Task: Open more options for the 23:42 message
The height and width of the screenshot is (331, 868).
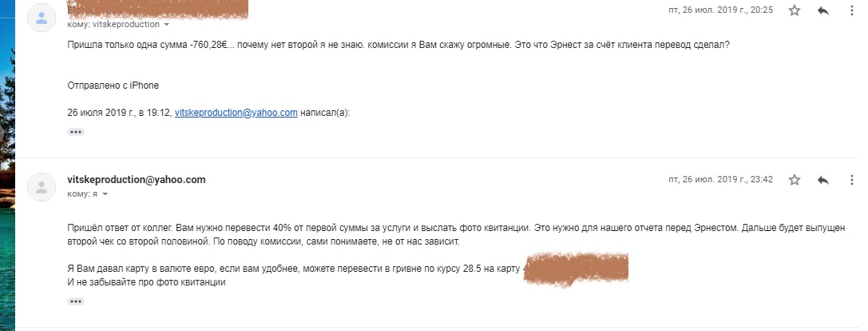Action: pos(852,180)
